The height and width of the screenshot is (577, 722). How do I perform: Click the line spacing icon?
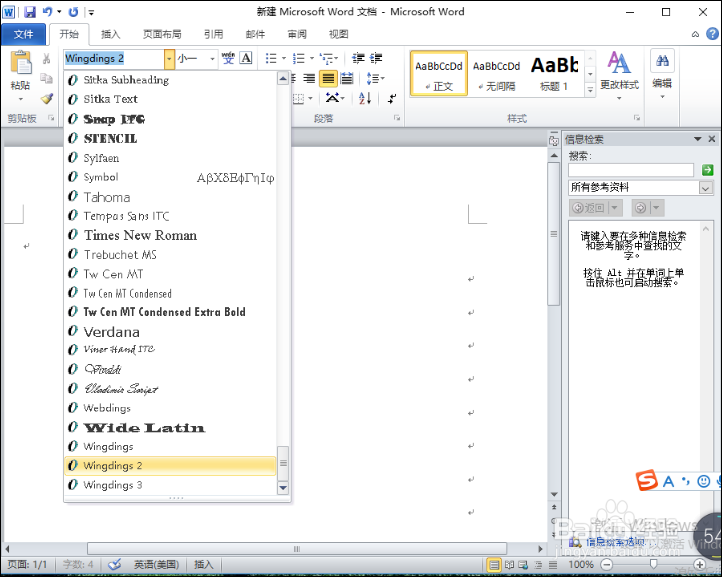[372, 79]
